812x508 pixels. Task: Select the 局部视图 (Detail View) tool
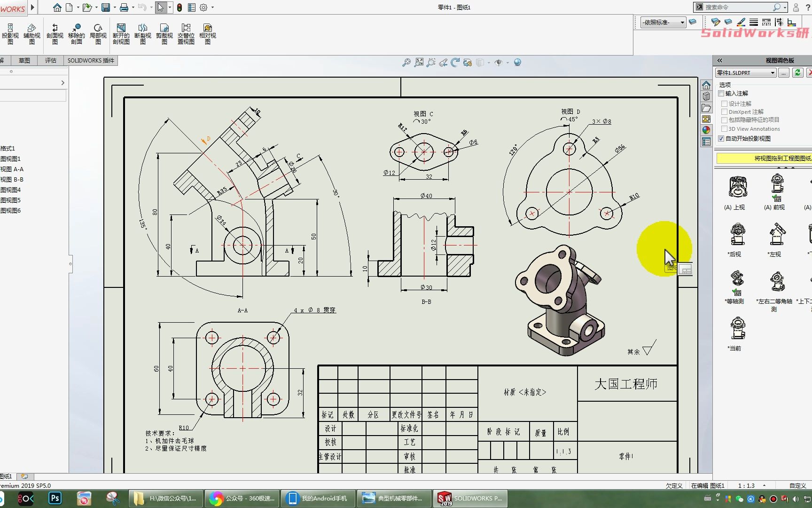[98, 33]
